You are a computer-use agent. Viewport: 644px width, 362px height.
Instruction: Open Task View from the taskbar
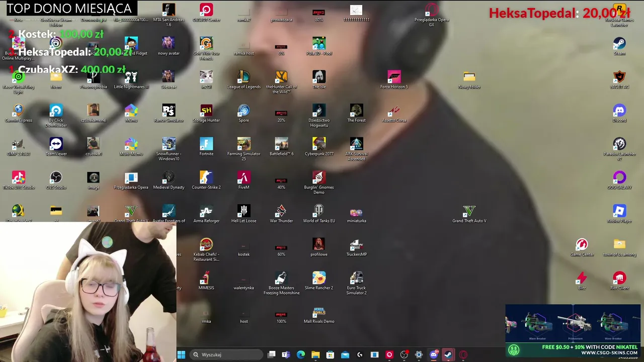point(271,354)
